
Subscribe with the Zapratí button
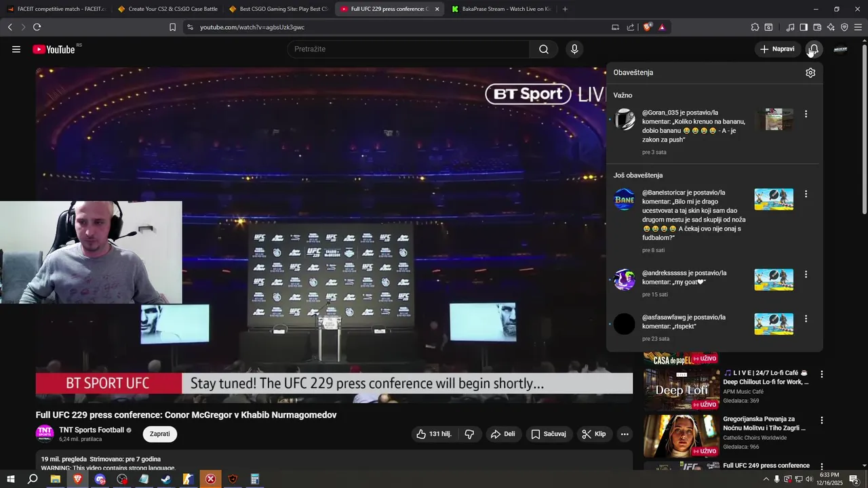click(x=160, y=434)
